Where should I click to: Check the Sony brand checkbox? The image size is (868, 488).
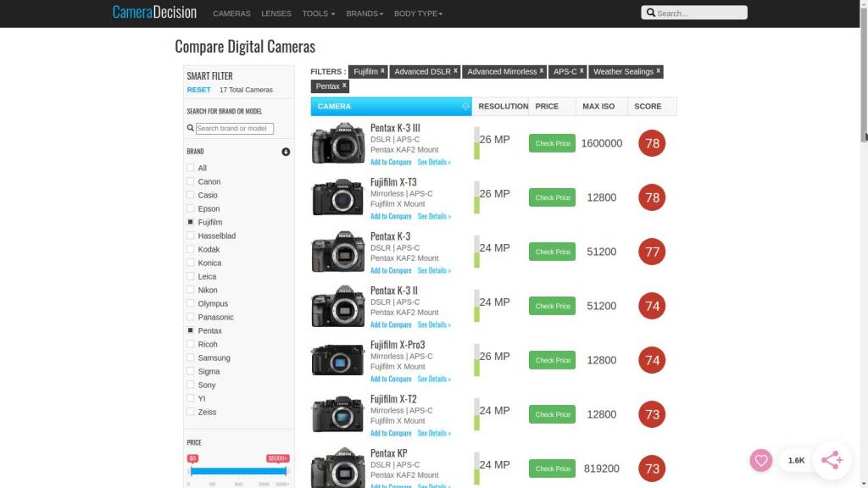[x=191, y=385]
